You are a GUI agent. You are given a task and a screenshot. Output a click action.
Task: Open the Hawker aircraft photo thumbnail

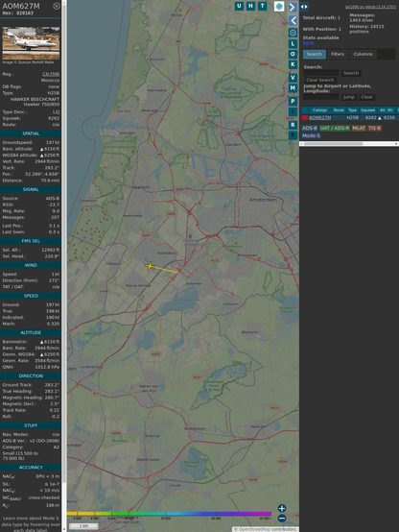click(x=31, y=43)
